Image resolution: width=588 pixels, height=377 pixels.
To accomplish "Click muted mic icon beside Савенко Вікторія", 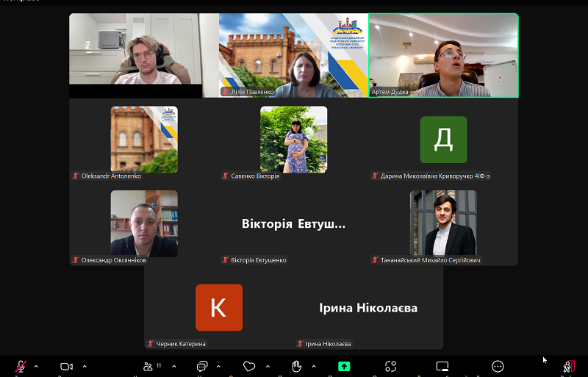I will pyautogui.click(x=226, y=176).
